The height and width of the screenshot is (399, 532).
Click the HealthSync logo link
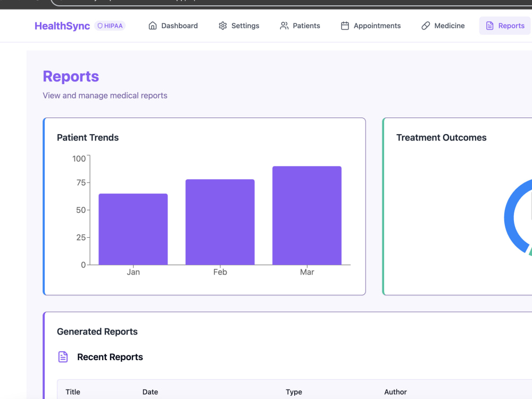click(x=62, y=26)
